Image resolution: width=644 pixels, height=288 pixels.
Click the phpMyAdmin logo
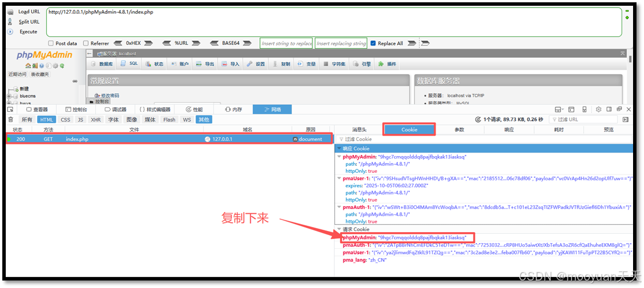44,55
